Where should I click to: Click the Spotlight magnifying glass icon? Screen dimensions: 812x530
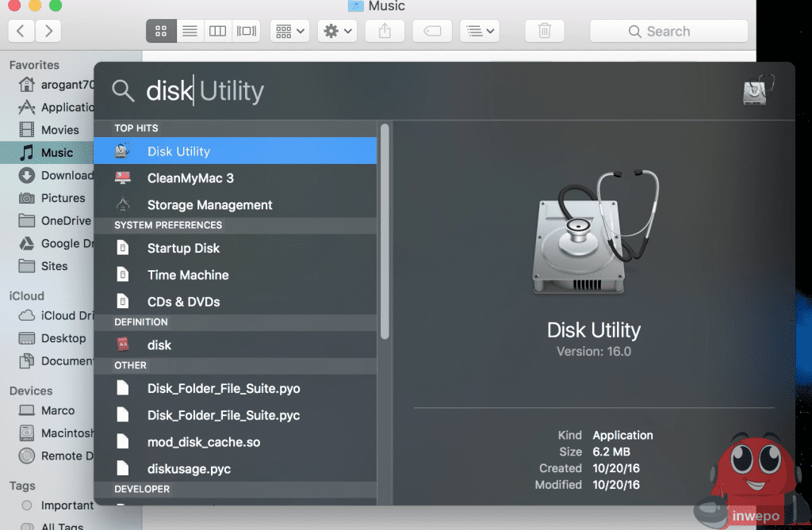pos(123,91)
